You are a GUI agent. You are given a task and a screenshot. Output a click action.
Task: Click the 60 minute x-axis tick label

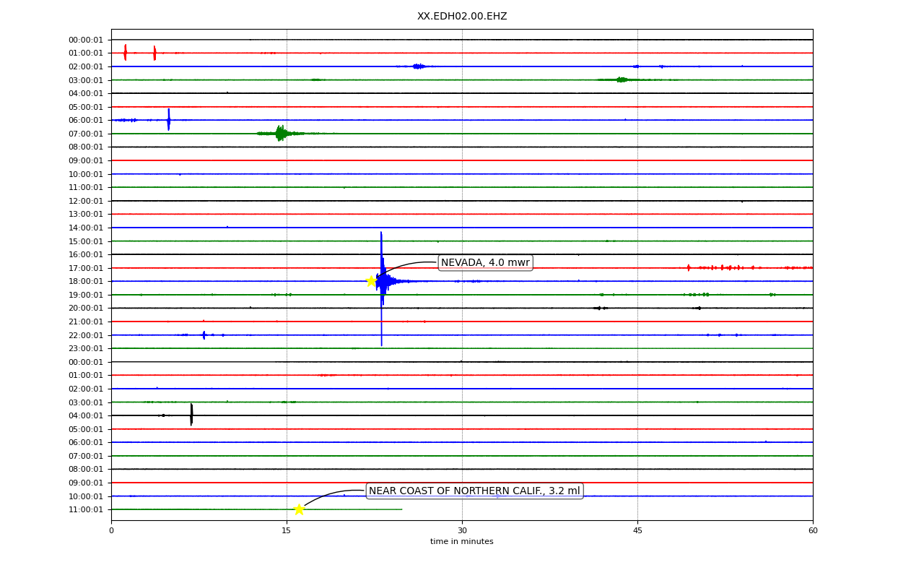[813, 531]
